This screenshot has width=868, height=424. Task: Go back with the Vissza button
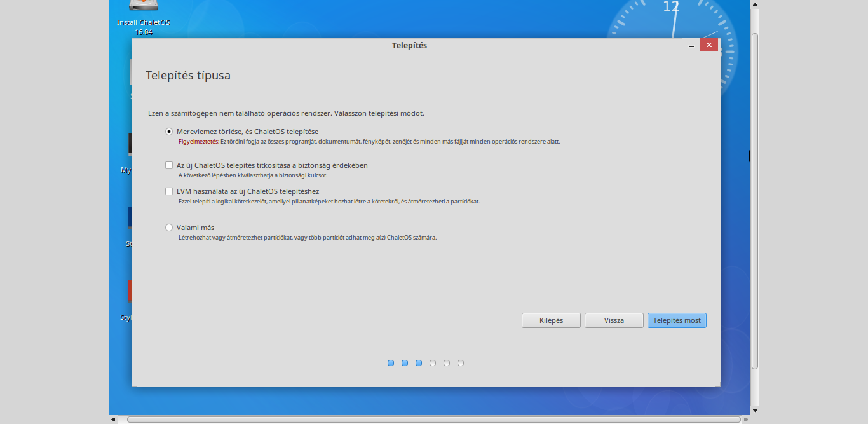[x=614, y=320]
